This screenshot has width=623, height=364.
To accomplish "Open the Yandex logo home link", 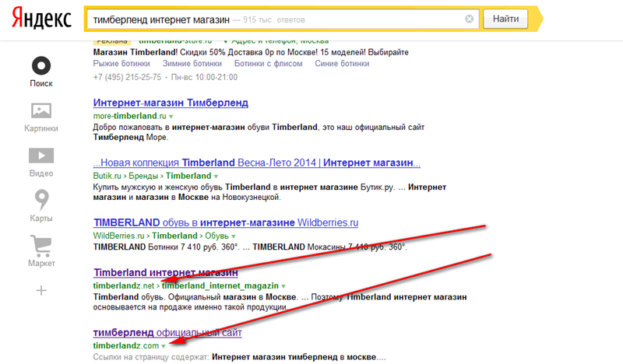I will point(41,18).
